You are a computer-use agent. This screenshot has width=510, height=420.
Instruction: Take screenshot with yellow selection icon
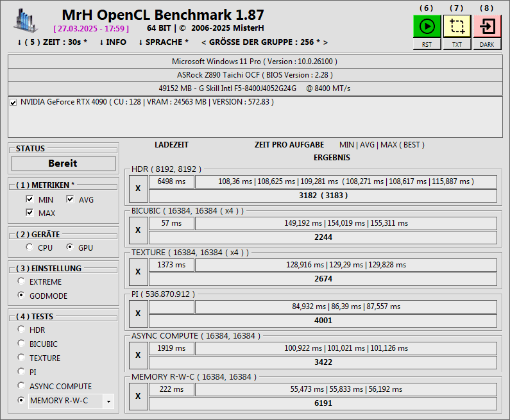point(457,26)
